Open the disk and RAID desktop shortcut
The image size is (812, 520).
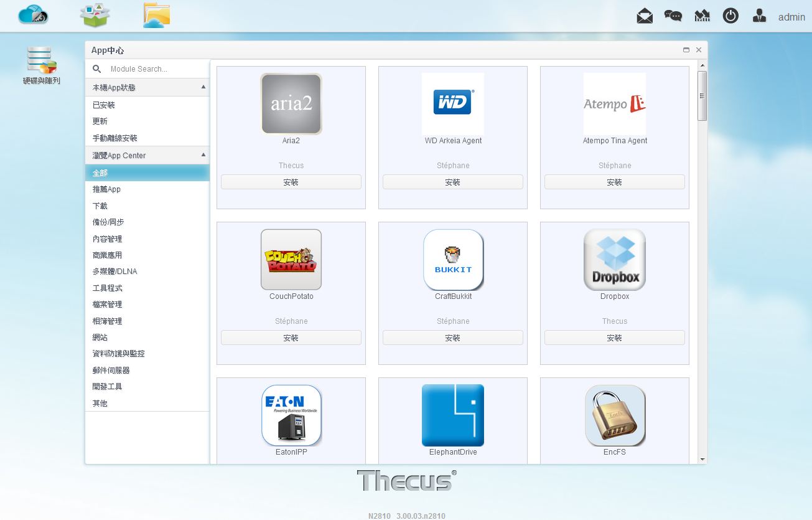click(42, 65)
